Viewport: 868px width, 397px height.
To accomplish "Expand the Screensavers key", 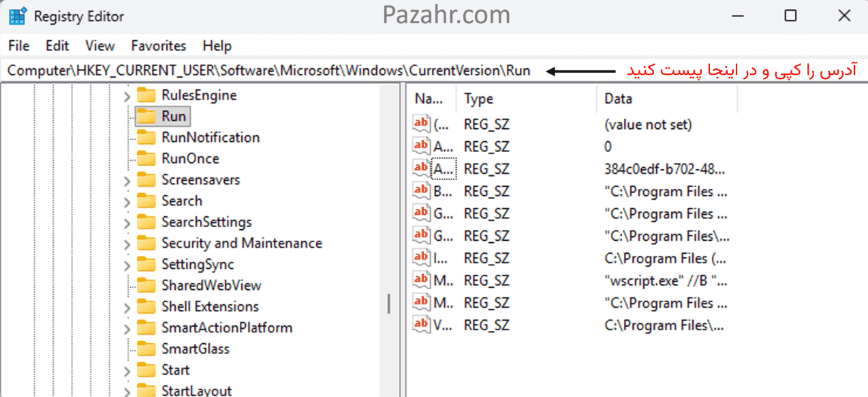I will point(127,181).
